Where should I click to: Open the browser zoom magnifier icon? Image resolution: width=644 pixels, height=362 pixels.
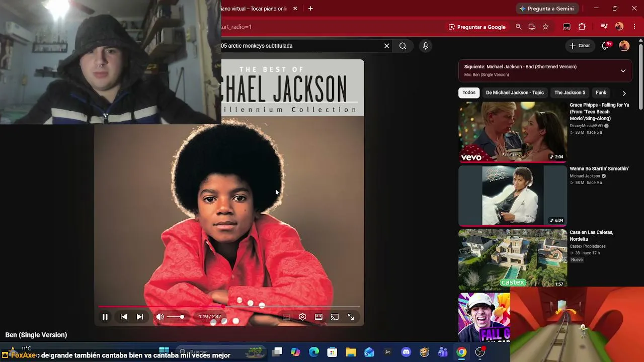tap(518, 27)
